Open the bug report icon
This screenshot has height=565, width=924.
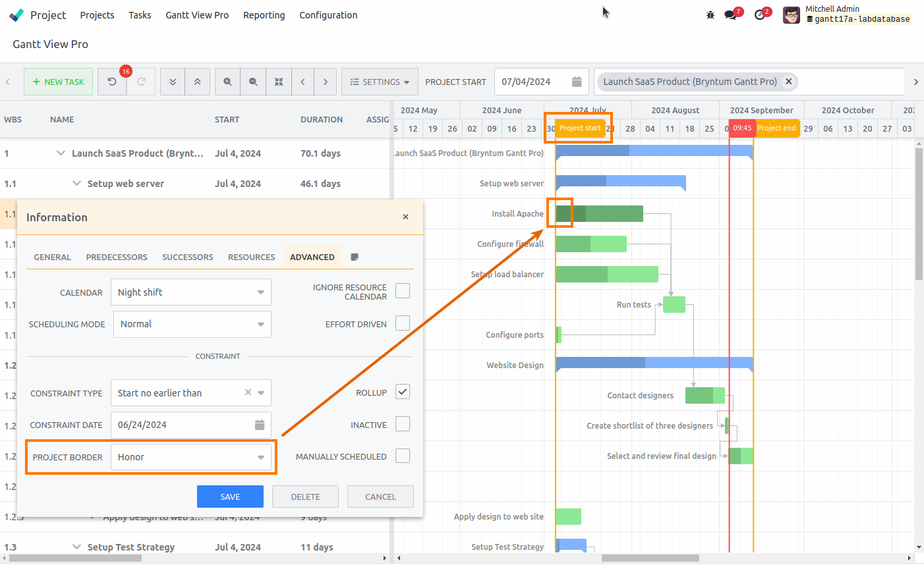tap(710, 13)
